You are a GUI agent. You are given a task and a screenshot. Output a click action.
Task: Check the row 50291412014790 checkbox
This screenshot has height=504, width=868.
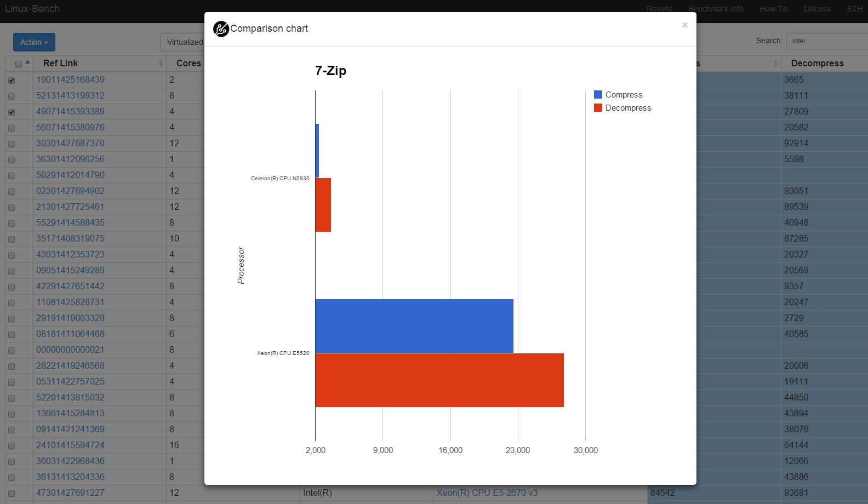pyautogui.click(x=12, y=176)
